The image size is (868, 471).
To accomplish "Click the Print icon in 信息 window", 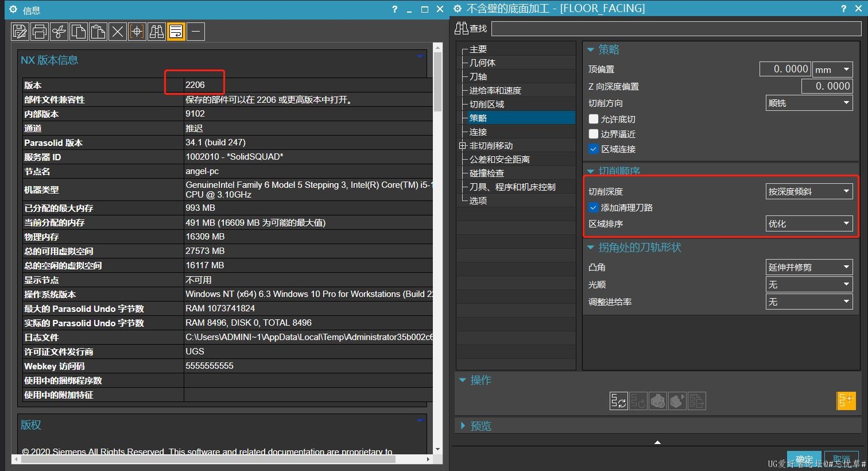I will [40, 32].
